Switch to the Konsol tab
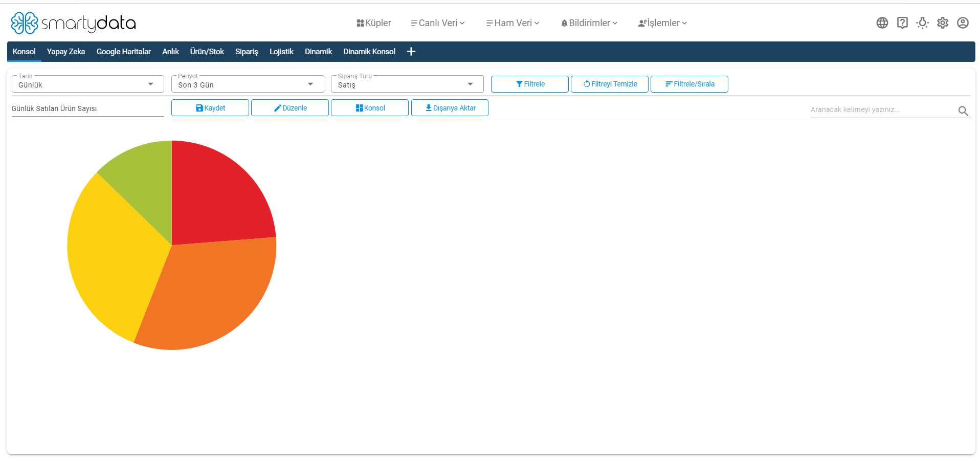 24,52
